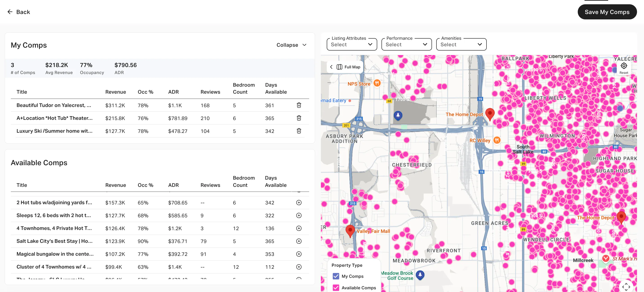Click Valley Fair Mall red pin

(x=350, y=231)
